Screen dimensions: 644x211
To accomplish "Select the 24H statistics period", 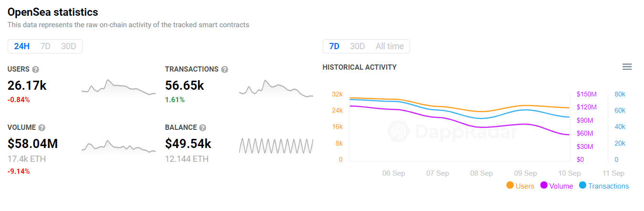I will pos(22,46).
